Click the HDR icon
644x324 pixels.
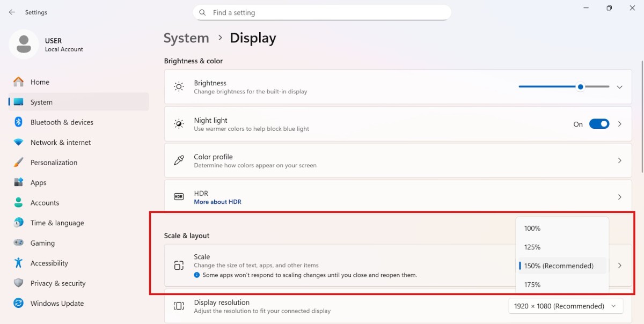(178, 197)
